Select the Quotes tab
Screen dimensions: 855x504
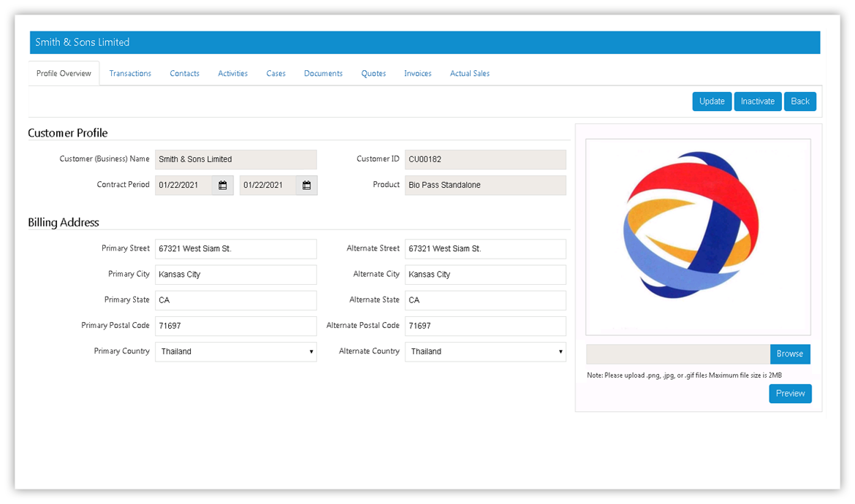(x=373, y=74)
